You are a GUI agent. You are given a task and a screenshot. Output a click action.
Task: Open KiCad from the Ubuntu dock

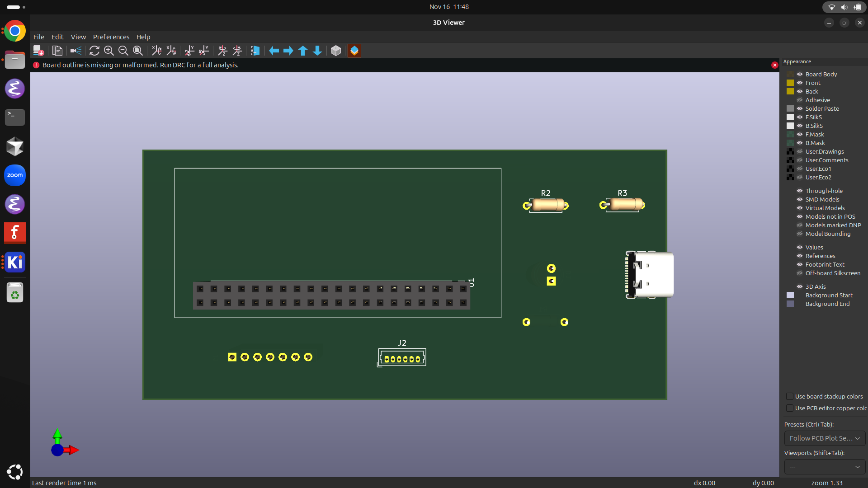(15, 262)
